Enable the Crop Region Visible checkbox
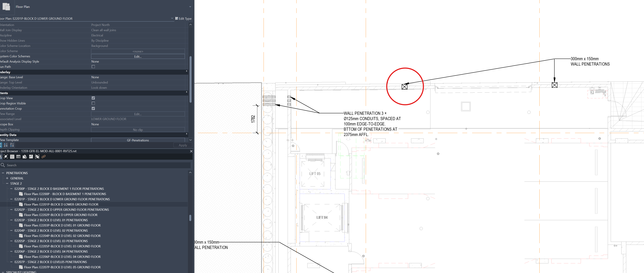 coord(93,104)
